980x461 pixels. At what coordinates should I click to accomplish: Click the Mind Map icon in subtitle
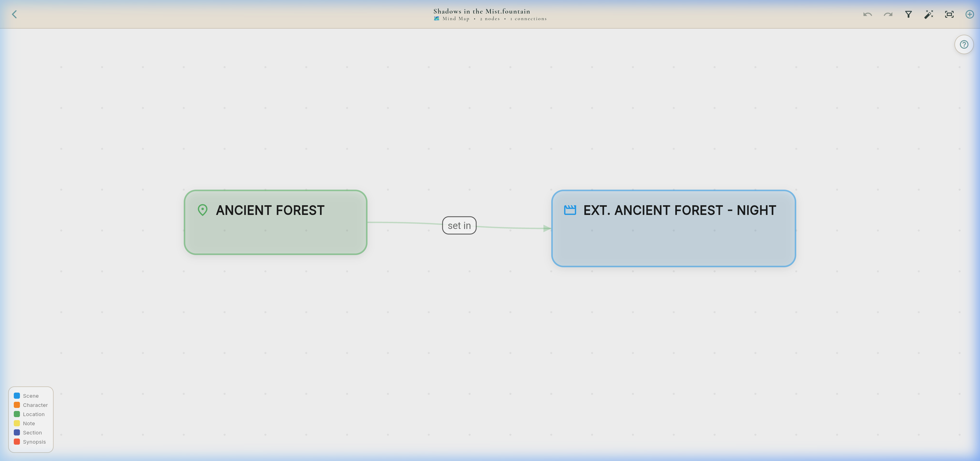click(x=437, y=18)
